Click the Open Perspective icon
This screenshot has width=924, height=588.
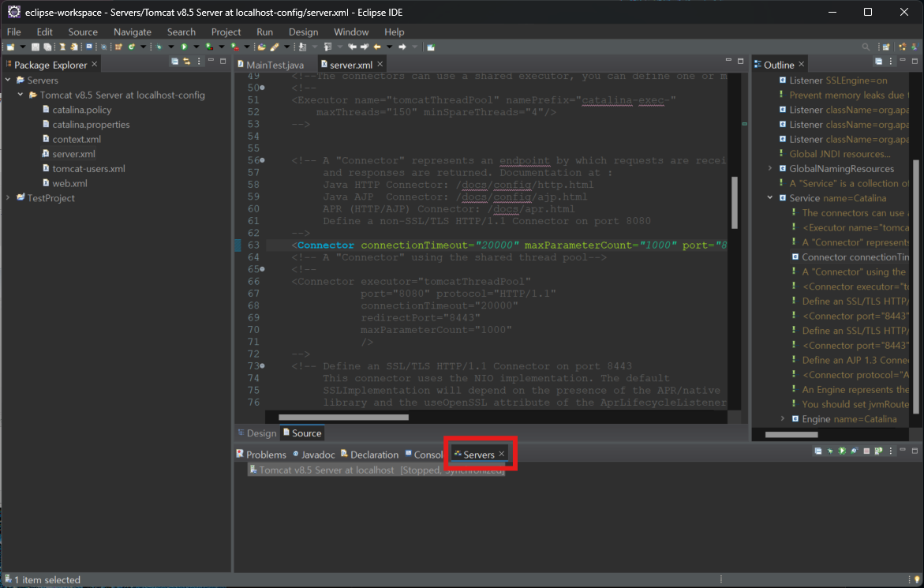[885, 47]
